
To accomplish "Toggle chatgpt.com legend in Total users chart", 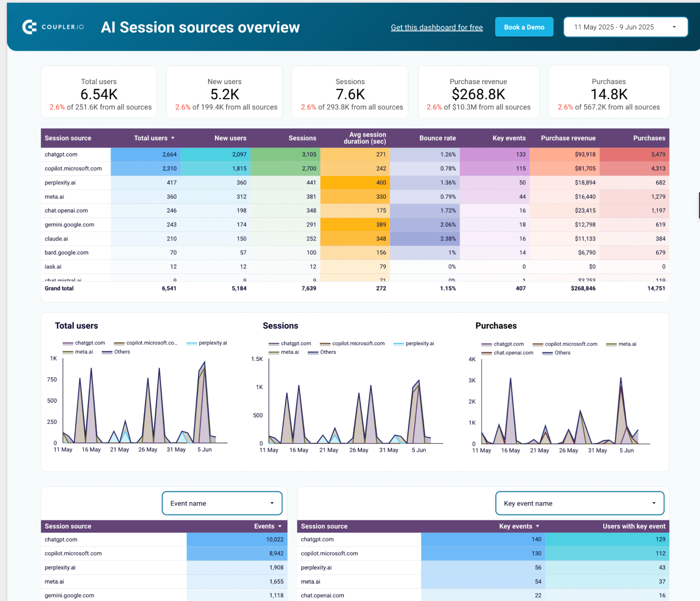I will pyautogui.click(x=84, y=343).
